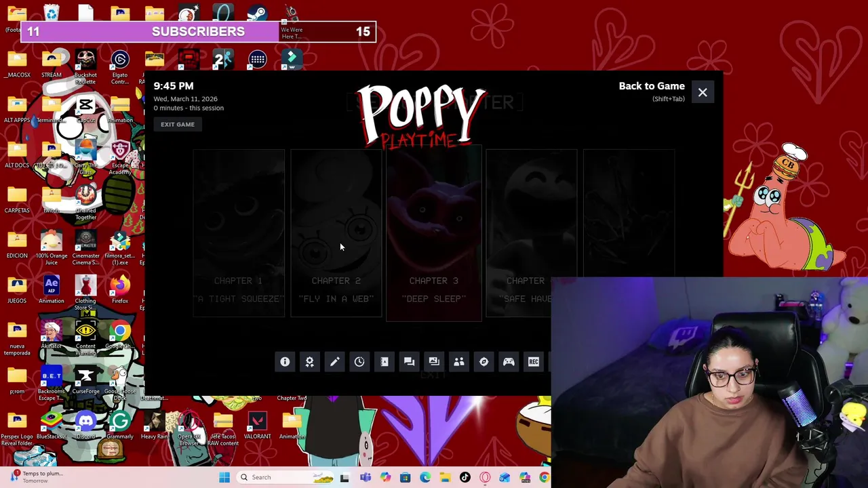Viewport: 868px width, 488px height.
Task: Open the Carry The Glass desktop shortcut
Action: tap(85, 157)
